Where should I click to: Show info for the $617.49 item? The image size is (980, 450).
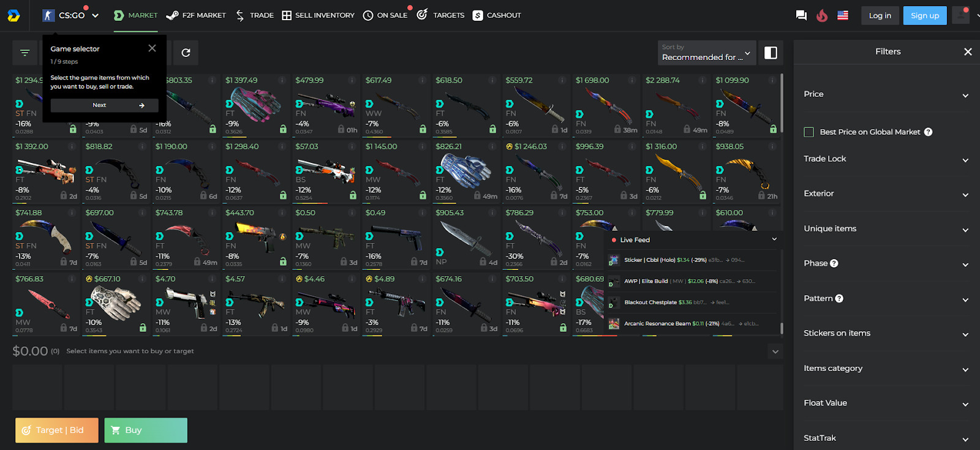point(422,80)
